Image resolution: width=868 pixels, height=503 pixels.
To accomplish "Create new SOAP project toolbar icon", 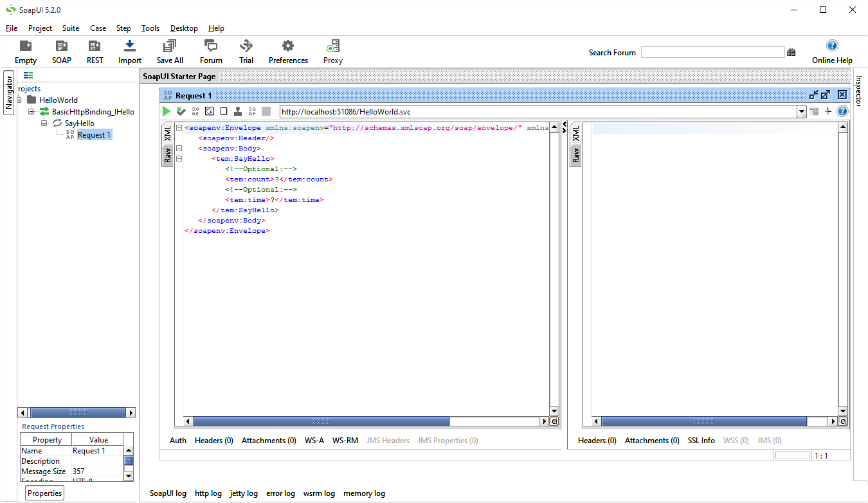I will pyautogui.click(x=62, y=51).
